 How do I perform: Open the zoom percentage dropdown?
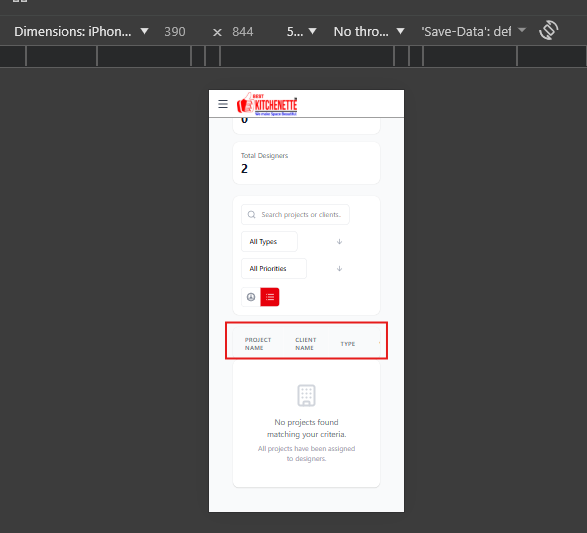(x=301, y=31)
